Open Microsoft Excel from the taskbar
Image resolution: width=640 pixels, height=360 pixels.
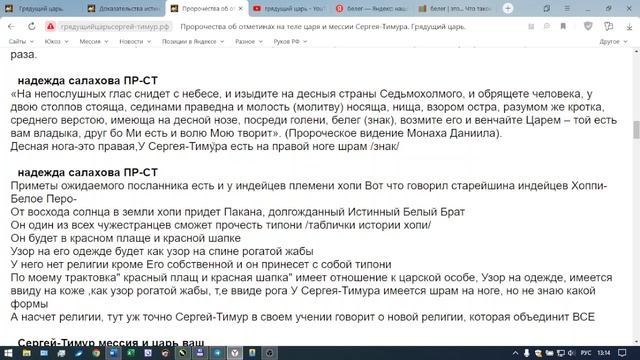[131, 353]
